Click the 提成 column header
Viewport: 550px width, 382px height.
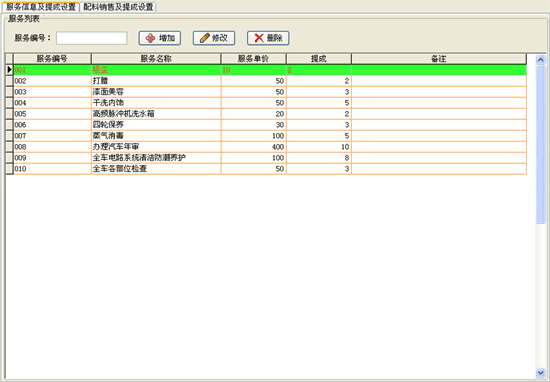point(319,59)
